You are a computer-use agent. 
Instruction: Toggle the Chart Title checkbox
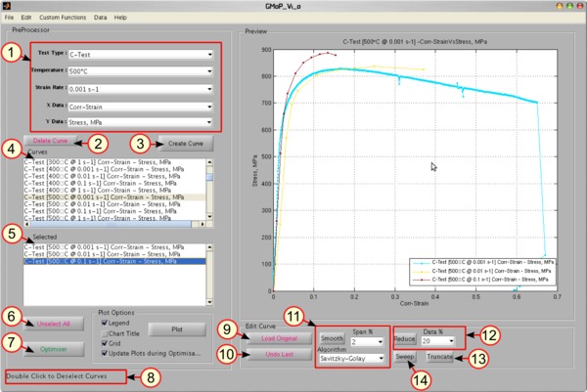coord(105,333)
